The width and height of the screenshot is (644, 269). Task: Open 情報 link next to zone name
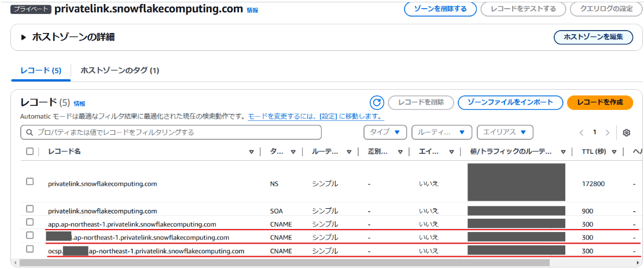(x=253, y=10)
